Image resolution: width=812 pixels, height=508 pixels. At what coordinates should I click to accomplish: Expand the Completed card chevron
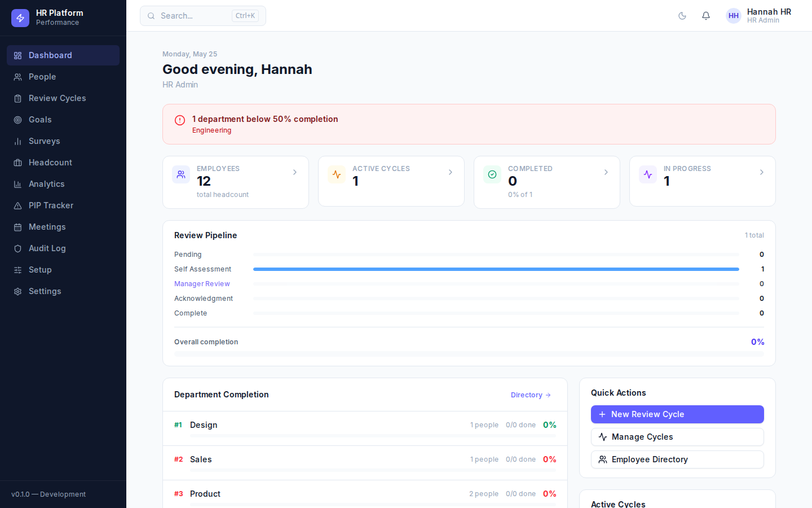[606, 172]
